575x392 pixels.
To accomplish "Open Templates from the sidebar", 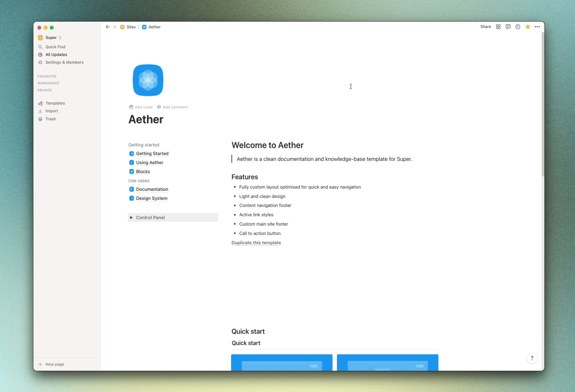I will (x=55, y=103).
